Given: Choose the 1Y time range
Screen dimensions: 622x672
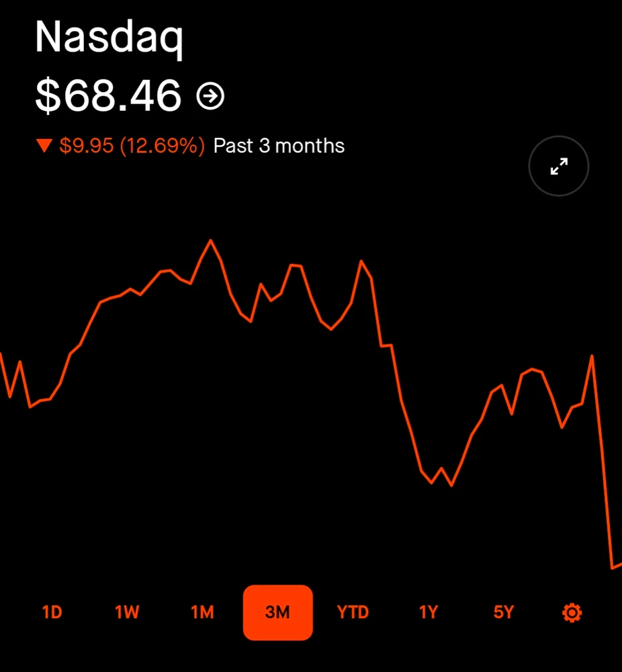Looking at the screenshot, I should (428, 613).
